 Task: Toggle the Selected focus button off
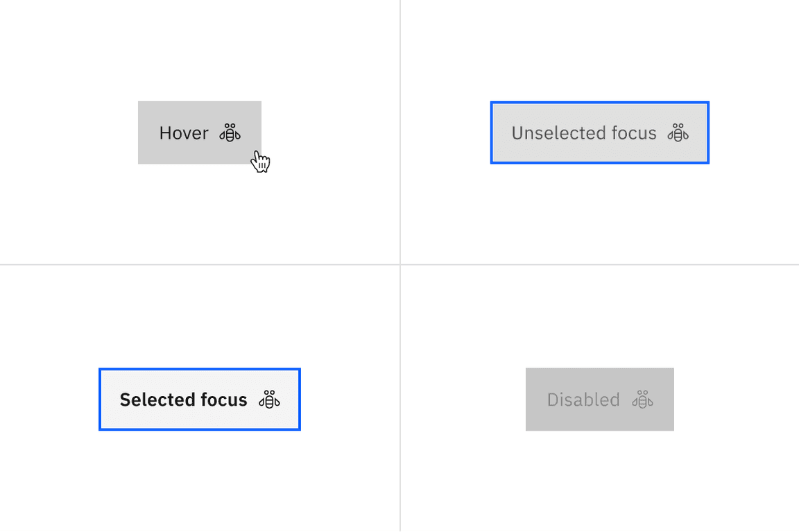[199, 400]
